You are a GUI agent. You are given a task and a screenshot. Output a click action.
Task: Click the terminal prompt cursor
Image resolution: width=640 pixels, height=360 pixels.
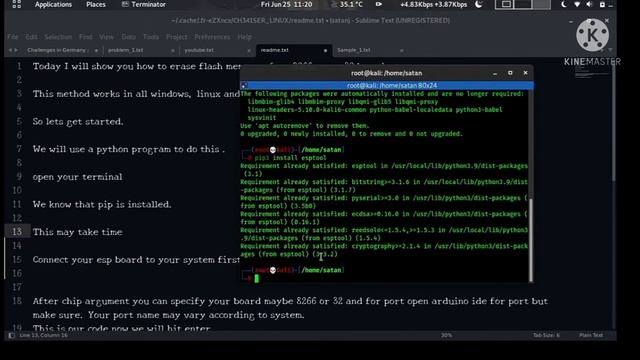pyautogui.click(x=257, y=278)
